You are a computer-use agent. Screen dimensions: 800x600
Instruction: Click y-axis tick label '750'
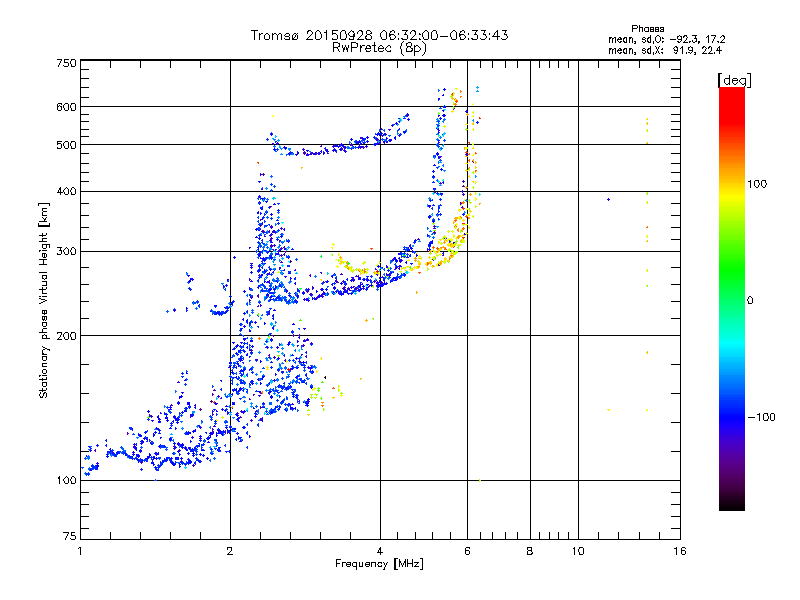[x=66, y=63]
